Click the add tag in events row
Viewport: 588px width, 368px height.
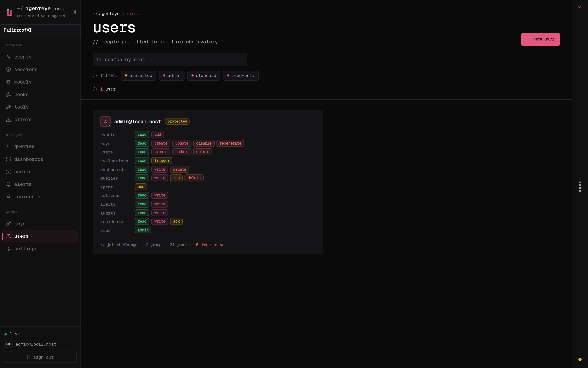(157, 135)
